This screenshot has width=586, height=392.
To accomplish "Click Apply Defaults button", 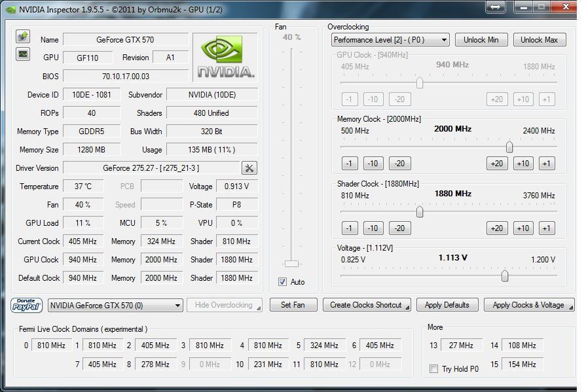I will 447,305.
